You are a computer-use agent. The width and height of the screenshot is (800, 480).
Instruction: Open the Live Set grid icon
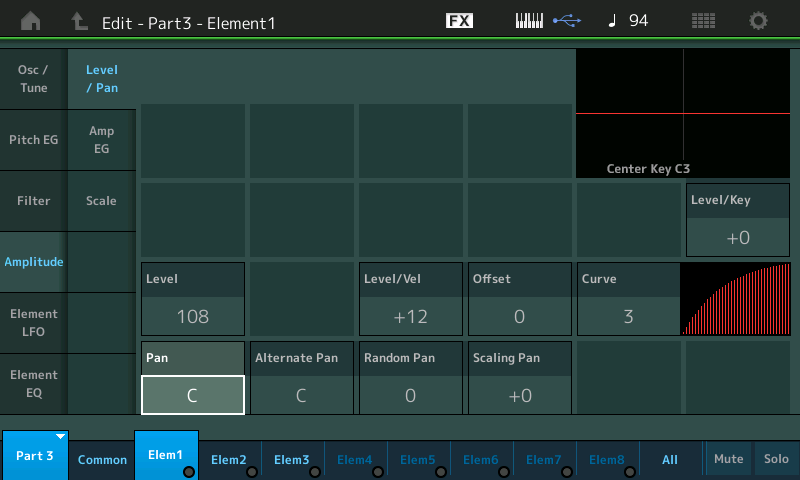click(703, 21)
